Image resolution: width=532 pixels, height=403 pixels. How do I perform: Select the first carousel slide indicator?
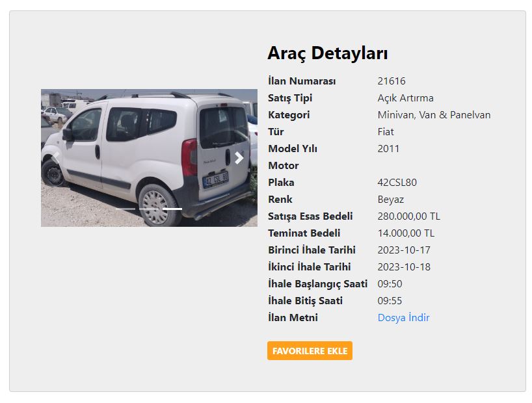tap(126, 209)
